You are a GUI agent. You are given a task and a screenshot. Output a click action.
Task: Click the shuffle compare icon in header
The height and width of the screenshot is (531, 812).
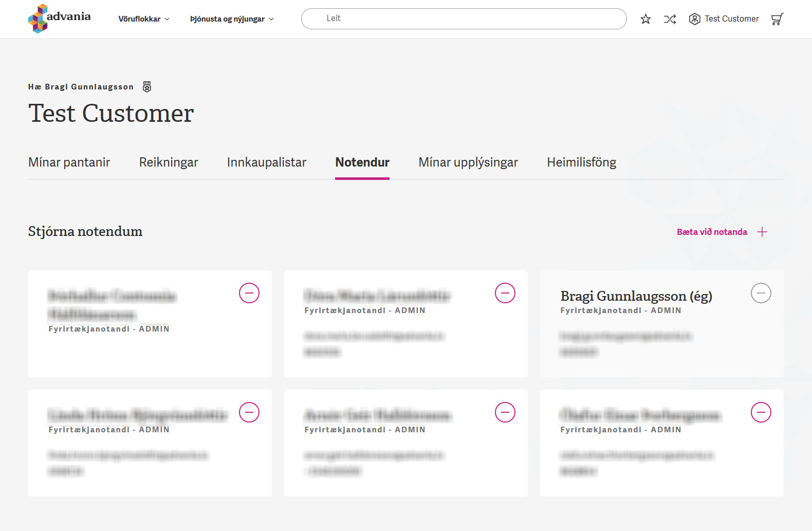(x=670, y=19)
